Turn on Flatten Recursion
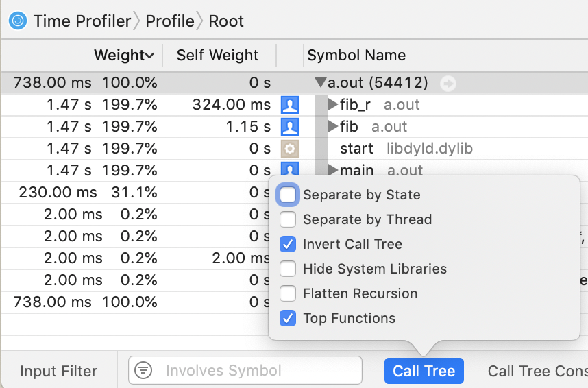 click(289, 294)
